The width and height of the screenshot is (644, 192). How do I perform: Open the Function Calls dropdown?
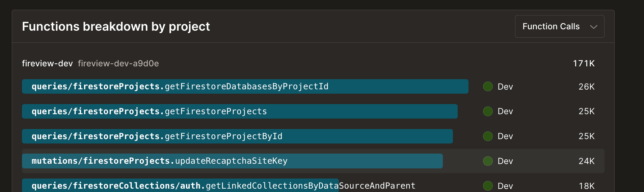click(x=559, y=27)
